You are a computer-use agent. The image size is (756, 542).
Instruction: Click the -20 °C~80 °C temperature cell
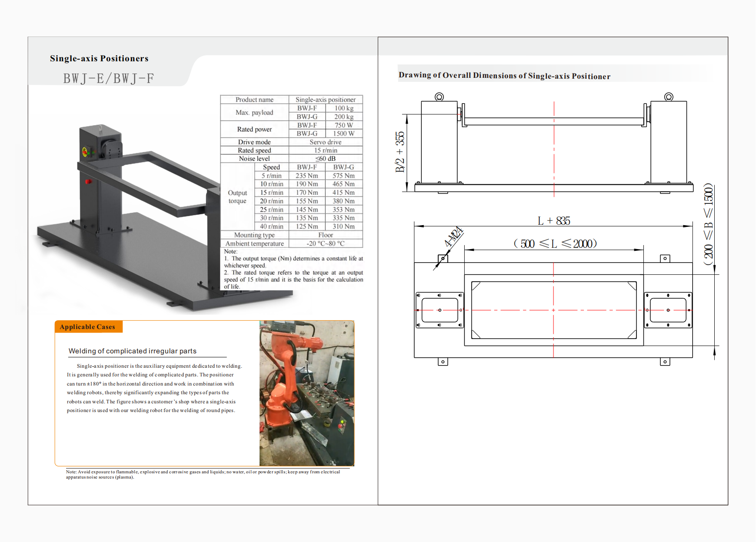click(325, 243)
